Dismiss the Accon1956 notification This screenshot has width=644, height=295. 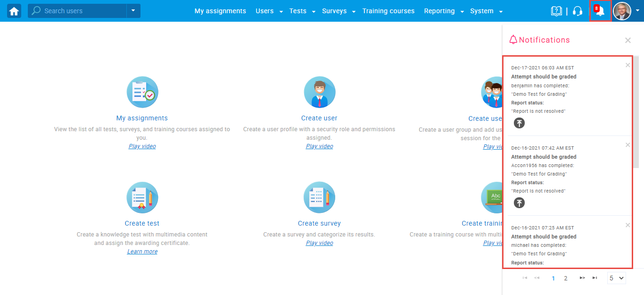(627, 145)
